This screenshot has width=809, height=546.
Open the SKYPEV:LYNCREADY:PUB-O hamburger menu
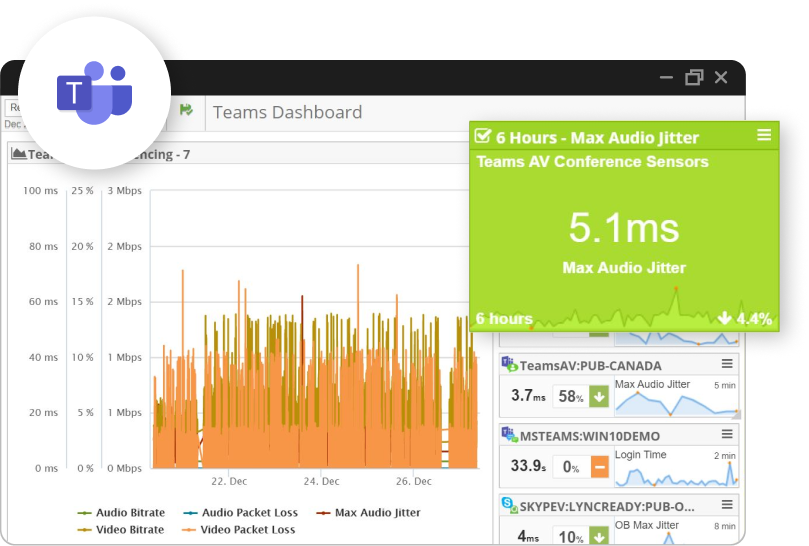[x=727, y=504]
